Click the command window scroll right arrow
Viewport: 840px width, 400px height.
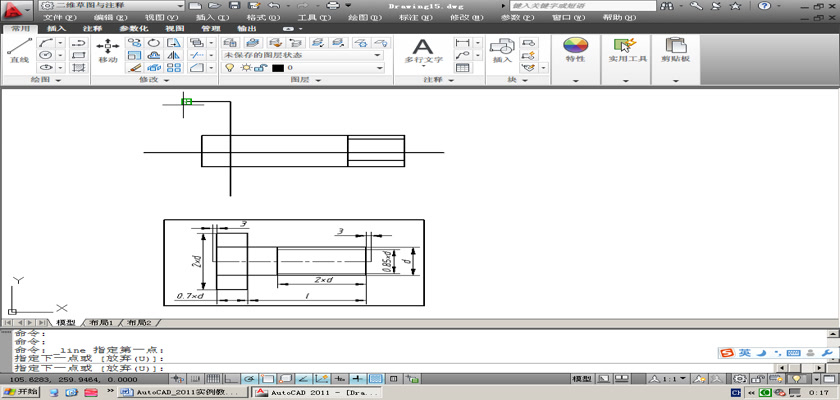pyautogui.click(x=820, y=368)
